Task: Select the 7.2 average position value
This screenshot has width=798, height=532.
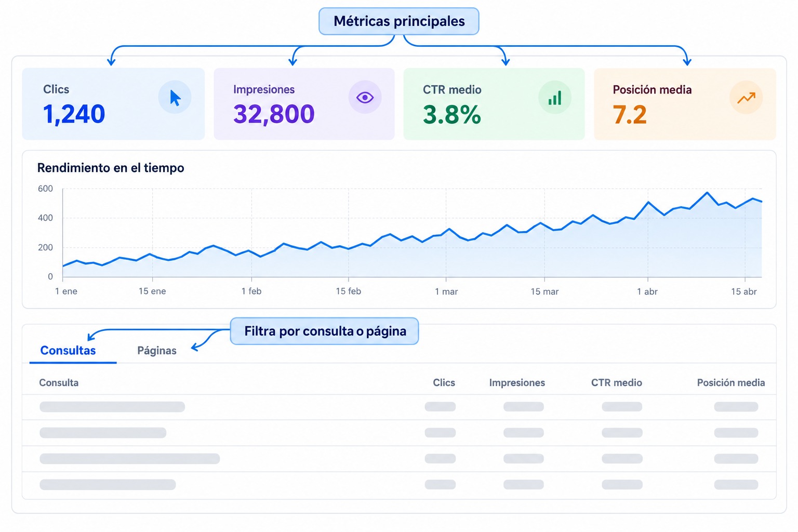Action: coord(630,115)
